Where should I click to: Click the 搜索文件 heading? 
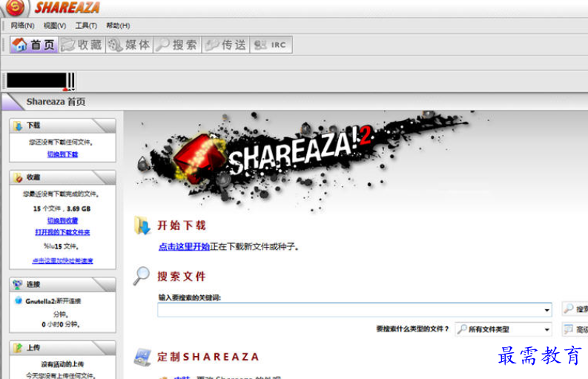(182, 277)
